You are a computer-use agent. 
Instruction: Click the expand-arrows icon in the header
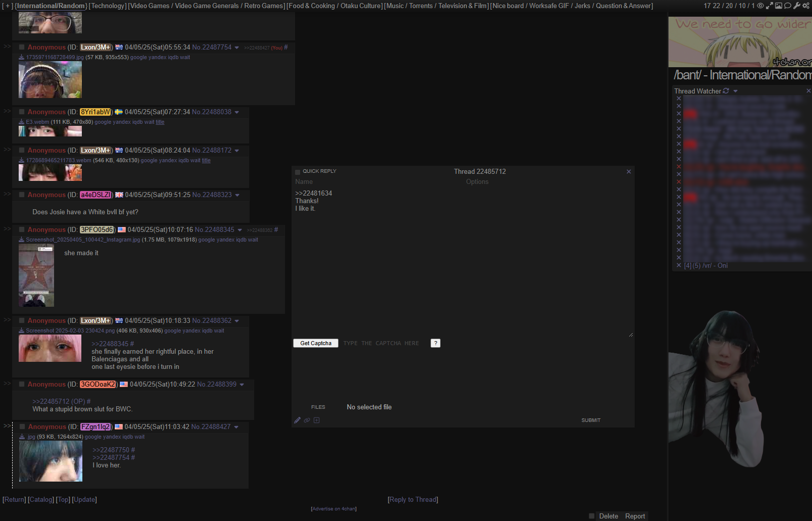[x=770, y=6]
